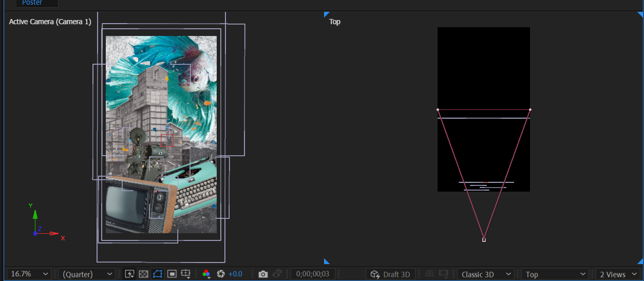Click the current time 0;00;00;03 field
Viewport: 644px width, 281px height.
313,274
